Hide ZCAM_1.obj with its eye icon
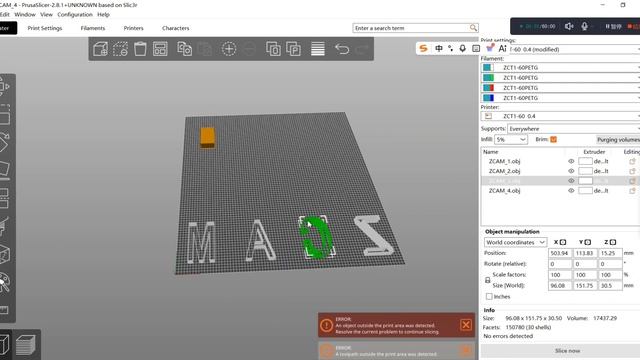This screenshot has width=640, height=360. [571, 161]
